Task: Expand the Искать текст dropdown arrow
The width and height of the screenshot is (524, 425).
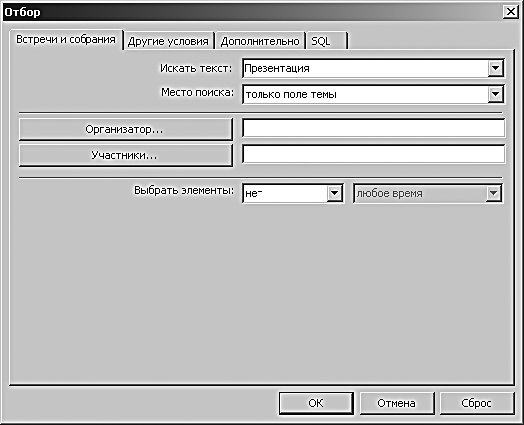Action: (495, 68)
